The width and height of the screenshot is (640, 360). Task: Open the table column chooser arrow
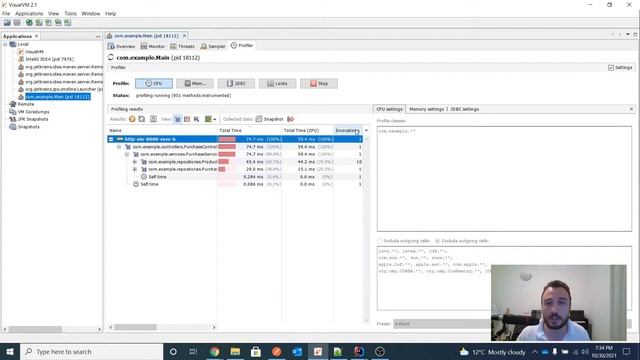coord(366,131)
